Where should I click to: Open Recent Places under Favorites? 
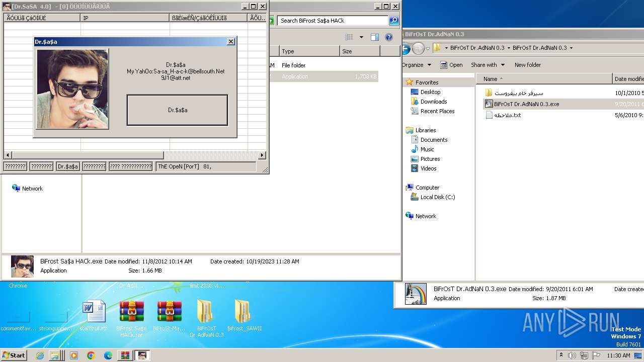coord(437,111)
